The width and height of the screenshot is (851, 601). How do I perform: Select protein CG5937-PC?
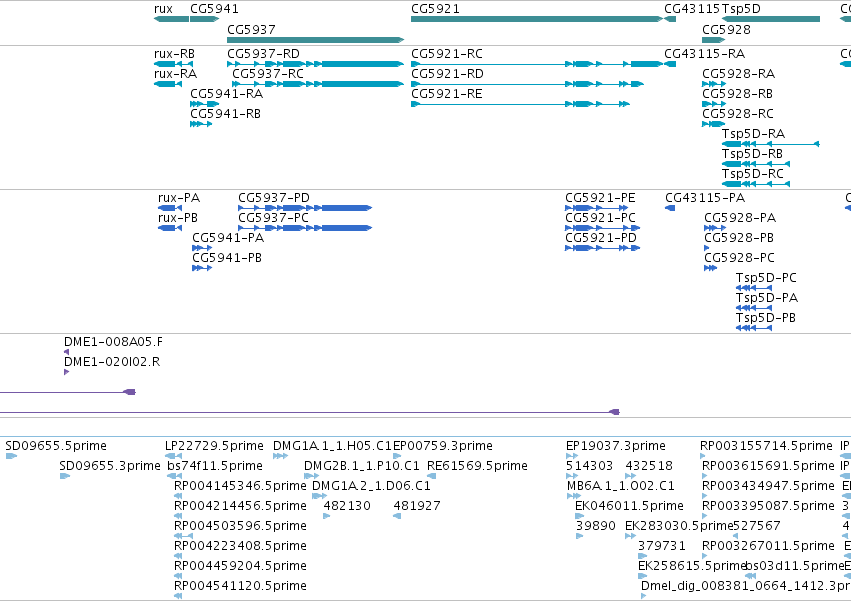coord(274,218)
